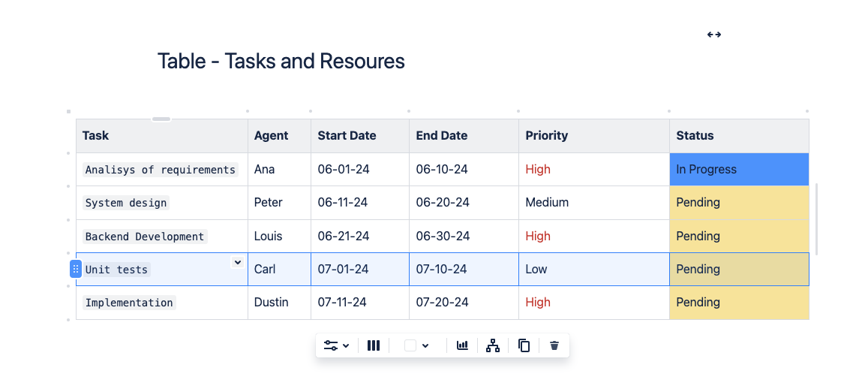The height and width of the screenshot is (386, 868).
Task: Click the blue row drag handle beside Unit tests
Action: 76,269
